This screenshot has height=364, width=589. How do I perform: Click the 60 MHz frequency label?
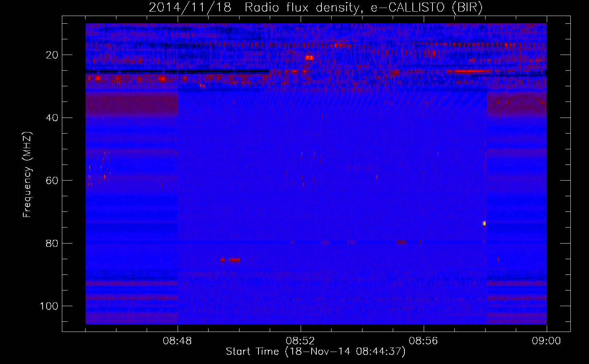(52, 181)
